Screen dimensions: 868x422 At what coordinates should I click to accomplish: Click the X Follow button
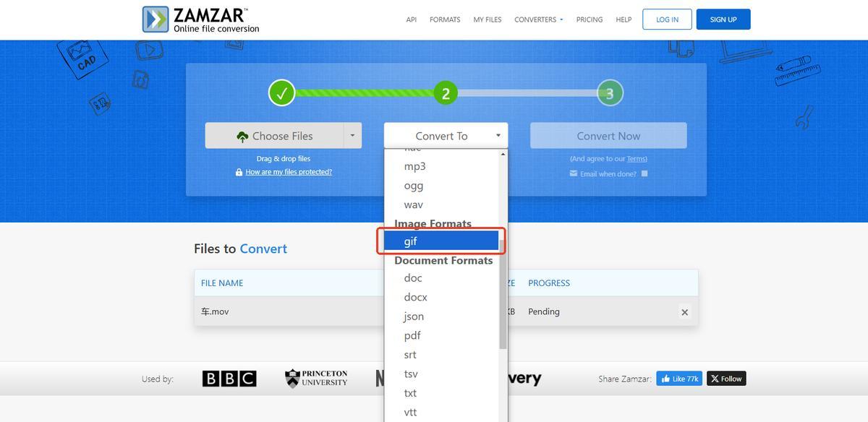pos(726,379)
